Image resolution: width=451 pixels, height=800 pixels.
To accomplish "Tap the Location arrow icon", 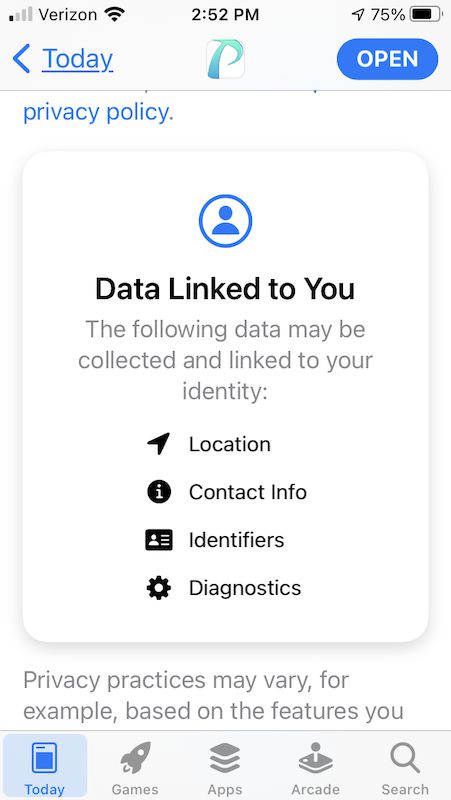I will (x=159, y=444).
